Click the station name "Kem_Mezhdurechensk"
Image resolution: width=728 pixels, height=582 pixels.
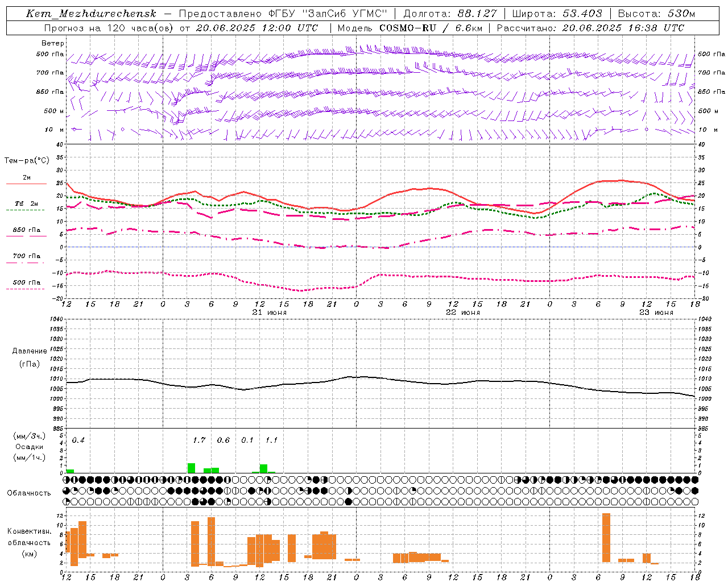pyautogui.click(x=91, y=14)
